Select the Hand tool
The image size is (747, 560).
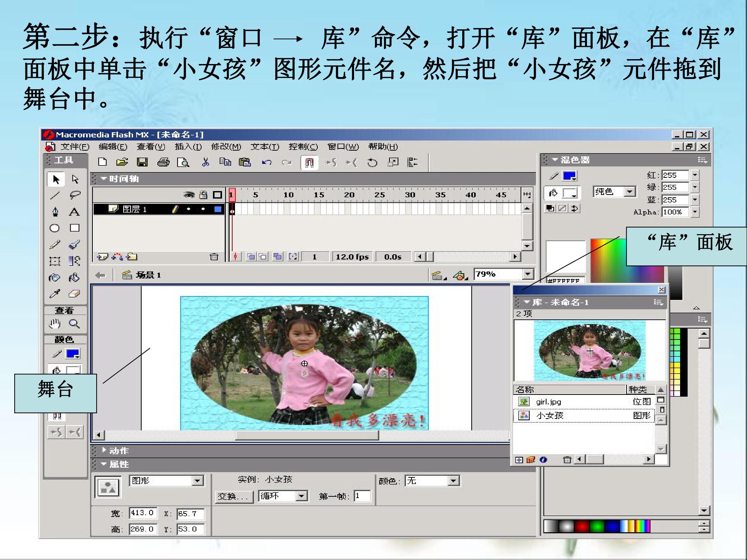(55, 324)
